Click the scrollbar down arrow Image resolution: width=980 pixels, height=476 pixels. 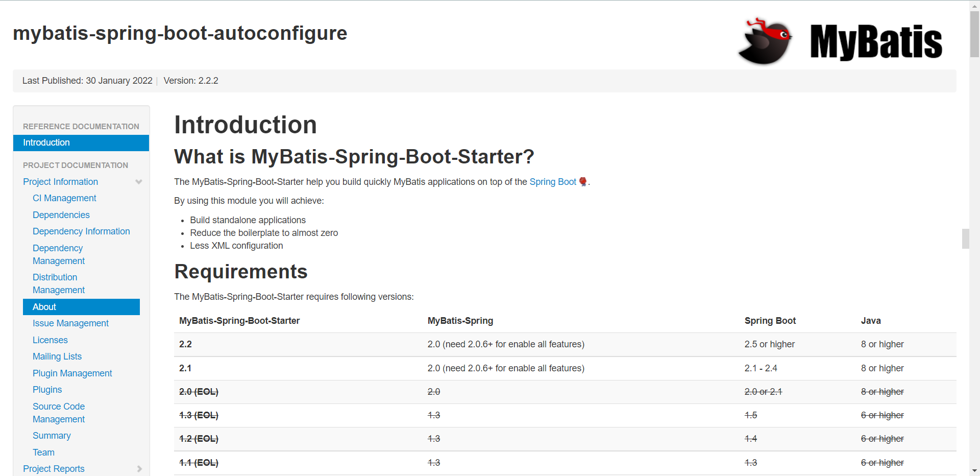pyautogui.click(x=974, y=470)
